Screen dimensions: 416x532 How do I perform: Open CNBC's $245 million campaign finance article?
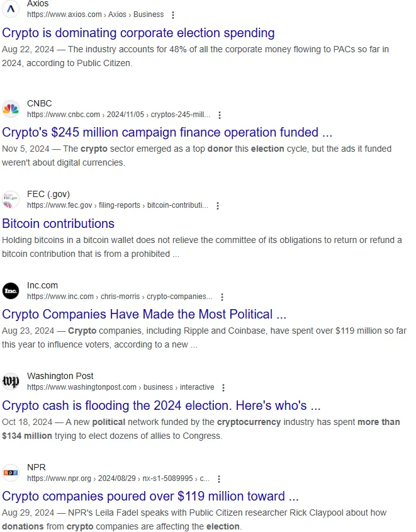(167, 132)
